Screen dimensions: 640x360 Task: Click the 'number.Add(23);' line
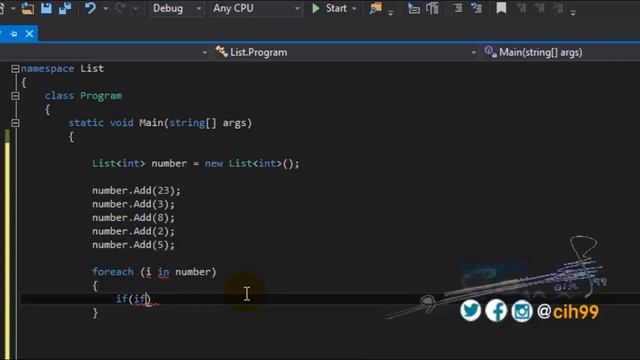[x=136, y=191]
